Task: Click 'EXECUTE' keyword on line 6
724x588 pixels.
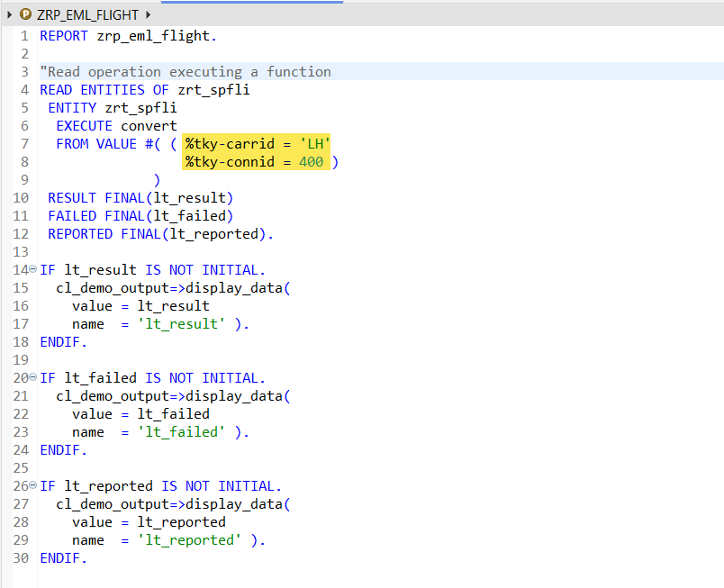Action: [x=84, y=125]
